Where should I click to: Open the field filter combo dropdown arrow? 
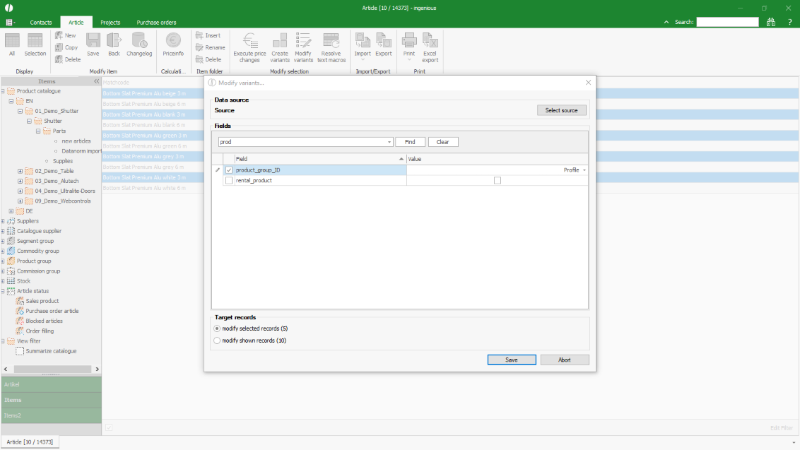pyautogui.click(x=389, y=142)
